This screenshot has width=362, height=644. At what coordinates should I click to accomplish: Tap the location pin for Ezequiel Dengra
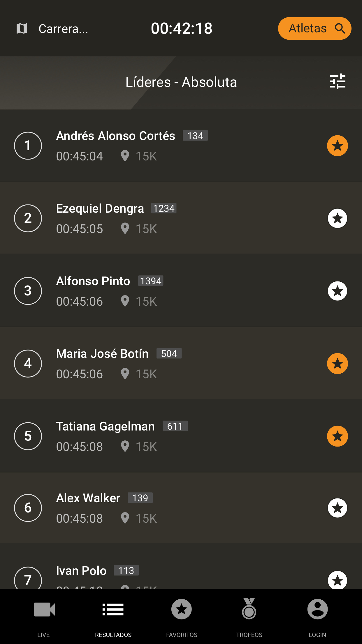pyautogui.click(x=125, y=229)
